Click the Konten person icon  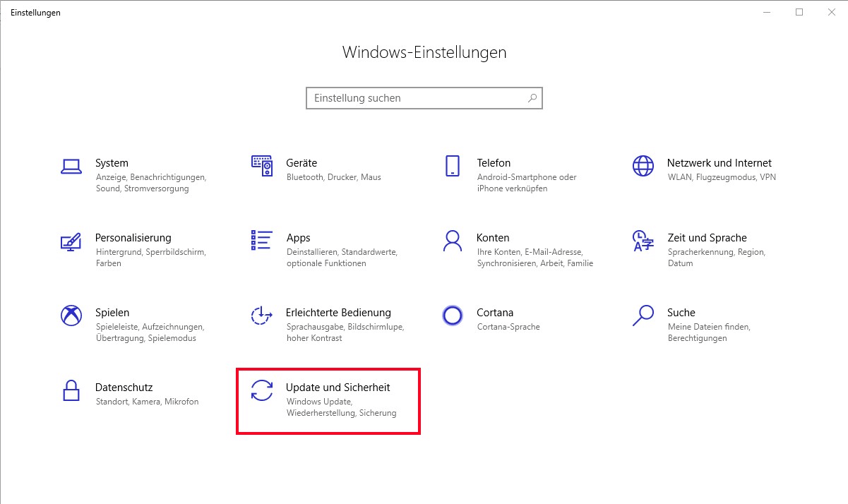click(x=453, y=241)
